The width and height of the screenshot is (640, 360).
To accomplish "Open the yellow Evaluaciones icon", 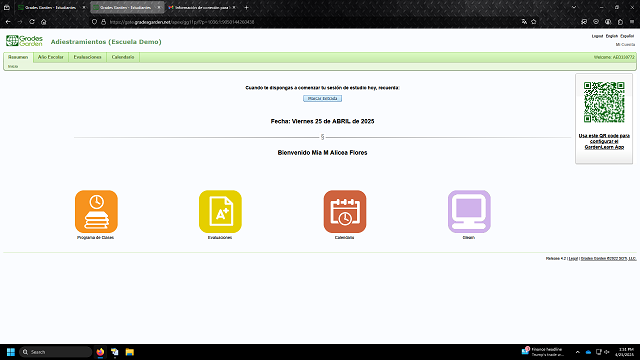I will coord(220,211).
